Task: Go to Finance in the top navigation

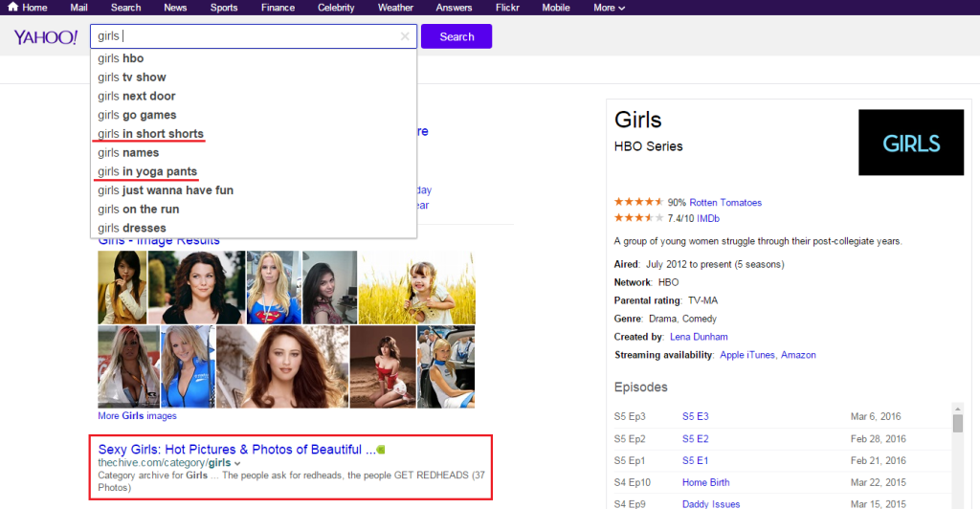Action: [x=278, y=8]
